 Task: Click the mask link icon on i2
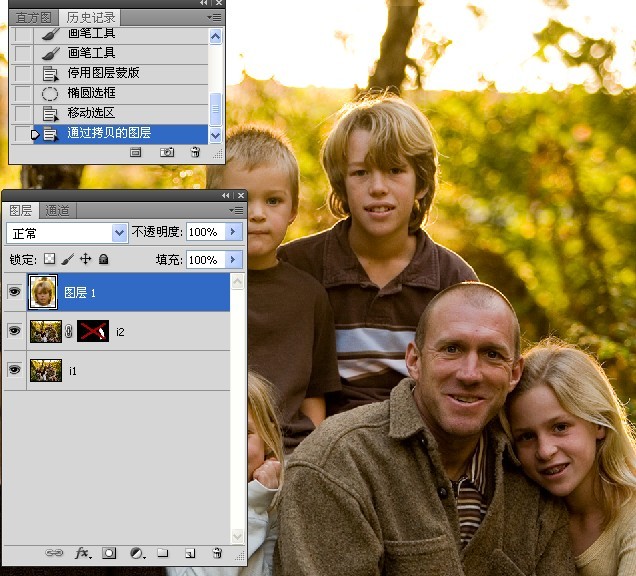(x=69, y=331)
